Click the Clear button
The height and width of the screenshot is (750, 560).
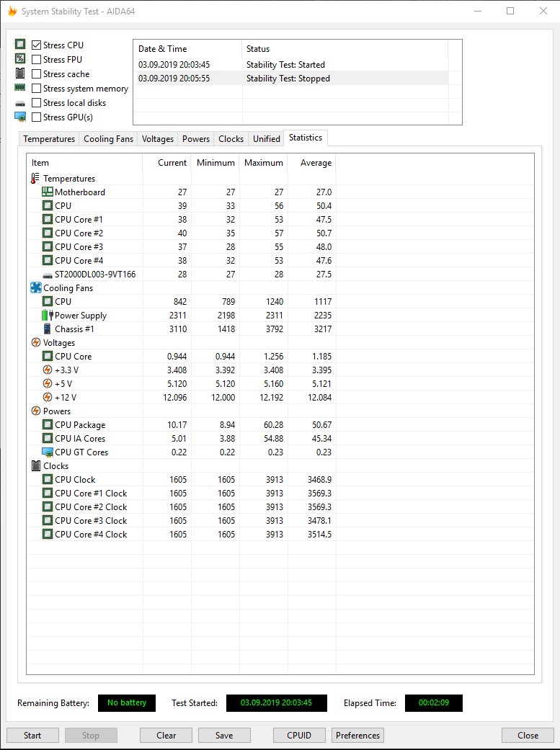pos(166,735)
